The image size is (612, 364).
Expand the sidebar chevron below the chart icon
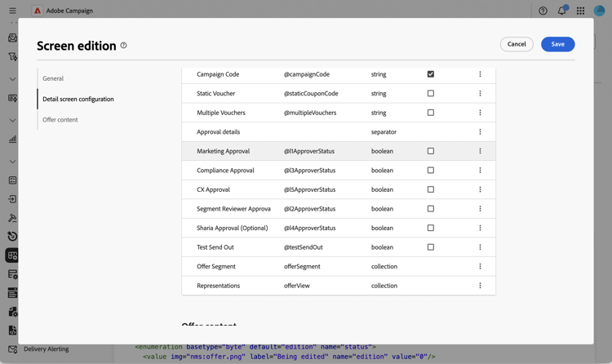point(12,162)
